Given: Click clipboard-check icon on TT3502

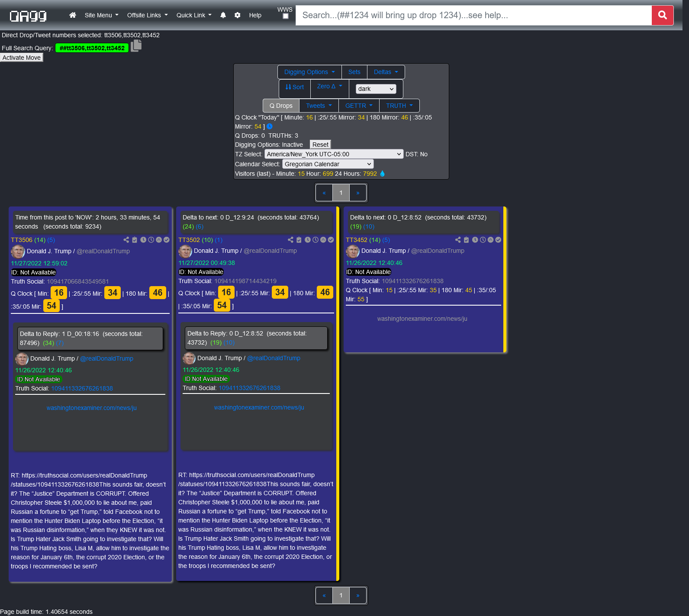Looking at the screenshot, I should (x=299, y=240).
